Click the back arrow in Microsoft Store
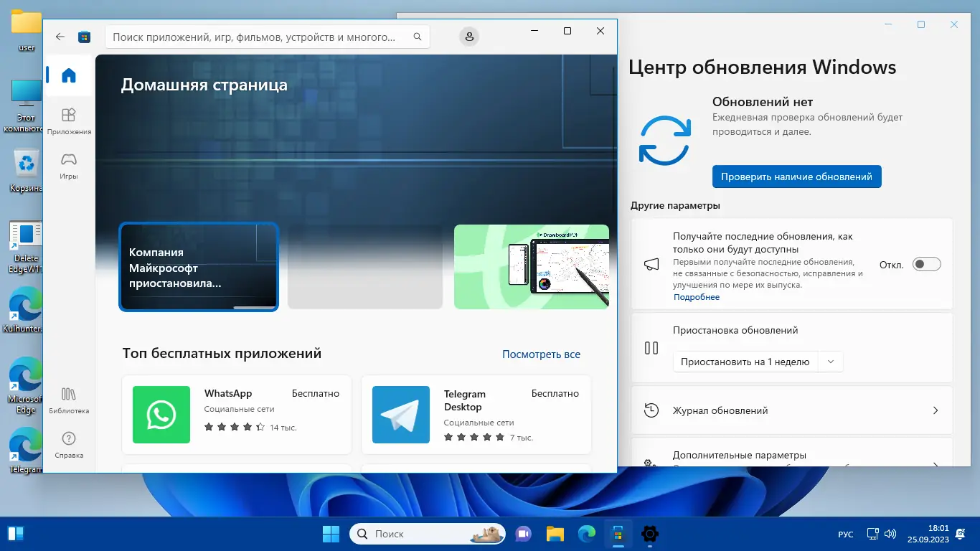 tap(60, 36)
